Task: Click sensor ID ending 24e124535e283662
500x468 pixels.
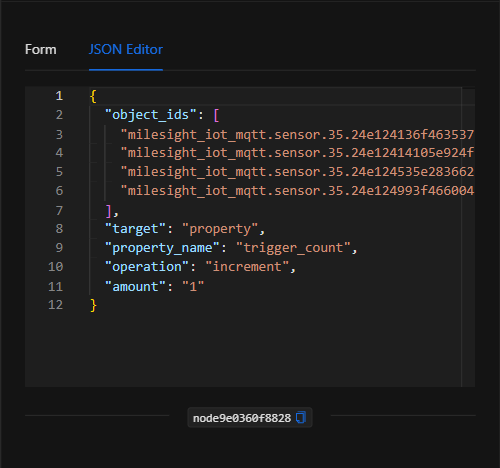Action: point(297,172)
